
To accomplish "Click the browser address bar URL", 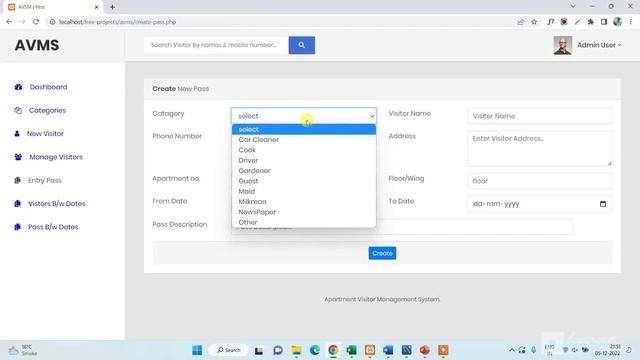I will pos(117,22).
